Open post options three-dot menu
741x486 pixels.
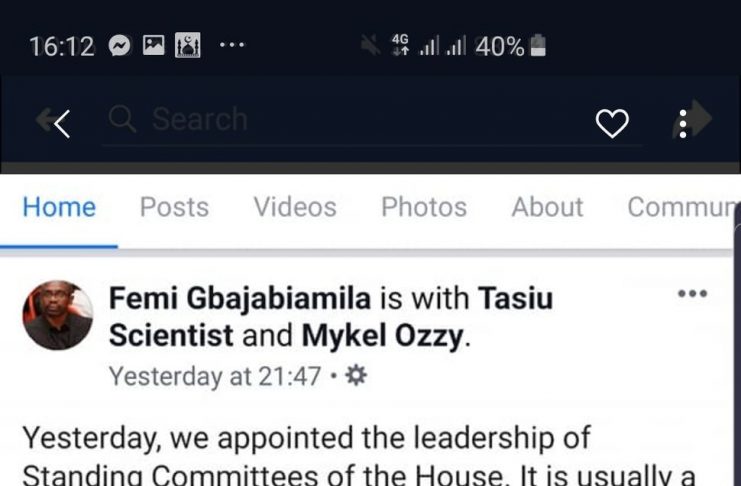pos(692,294)
